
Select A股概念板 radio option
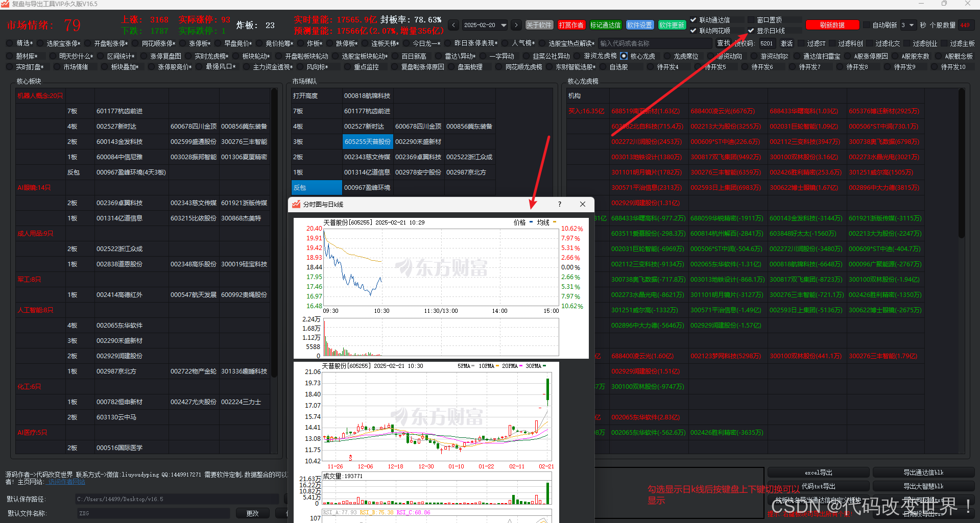point(938,56)
